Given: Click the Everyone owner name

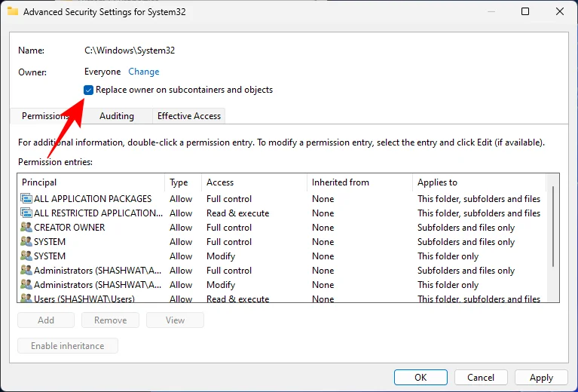Looking at the screenshot, I should [102, 72].
